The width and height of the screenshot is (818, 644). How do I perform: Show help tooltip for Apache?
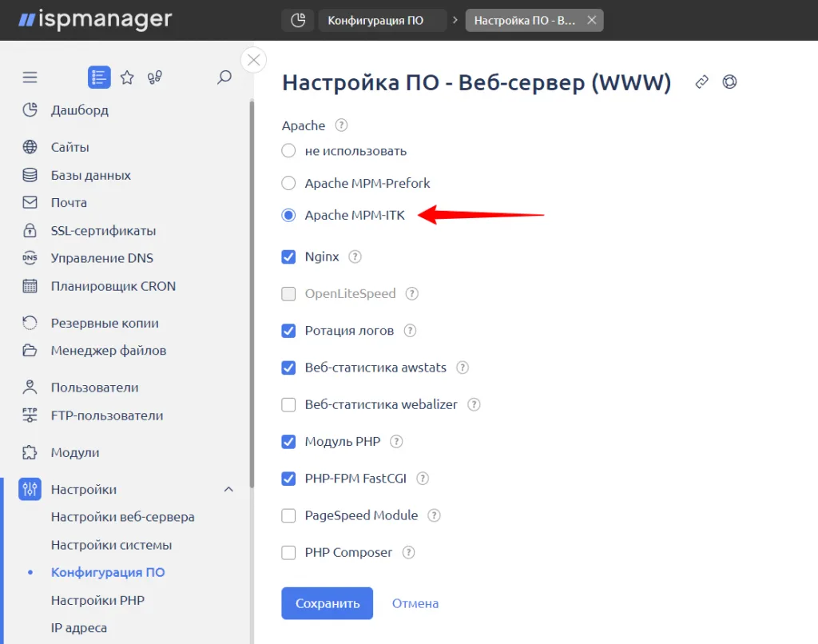(x=341, y=125)
